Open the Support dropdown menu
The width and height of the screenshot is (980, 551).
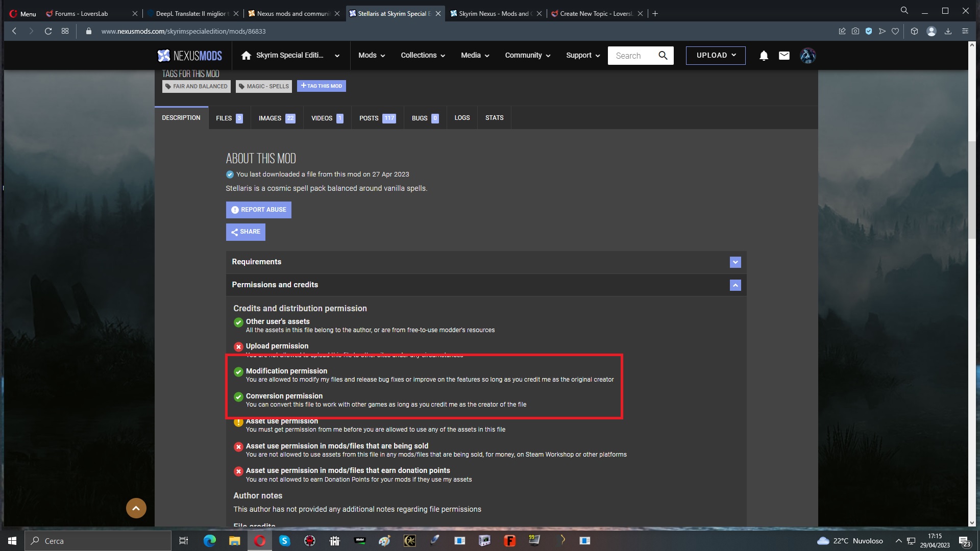[583, 56]
